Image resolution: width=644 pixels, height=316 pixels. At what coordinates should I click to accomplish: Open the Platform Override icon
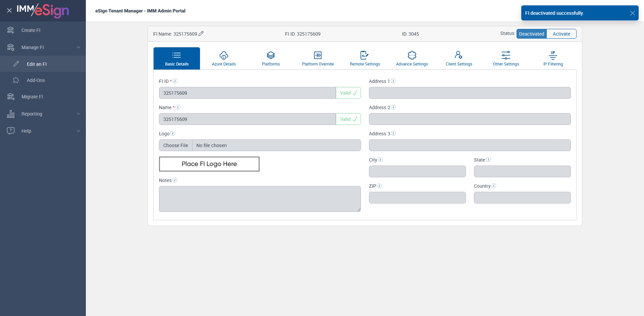tap(318, 55)
